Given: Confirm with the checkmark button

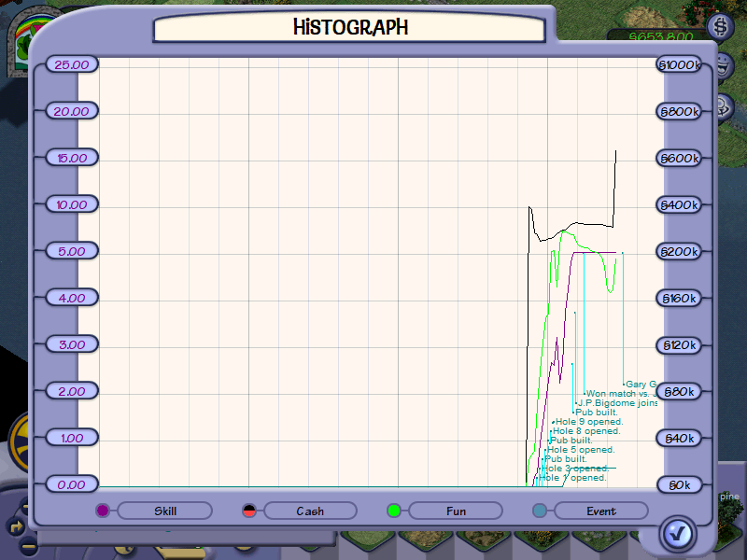Looking at the screenshot, I should pos(677,534).
